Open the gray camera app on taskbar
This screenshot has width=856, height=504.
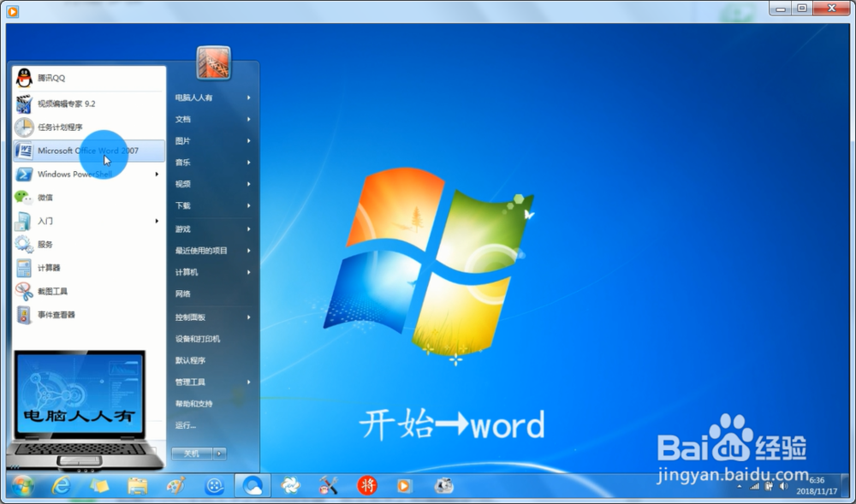(x=443, y=485)
